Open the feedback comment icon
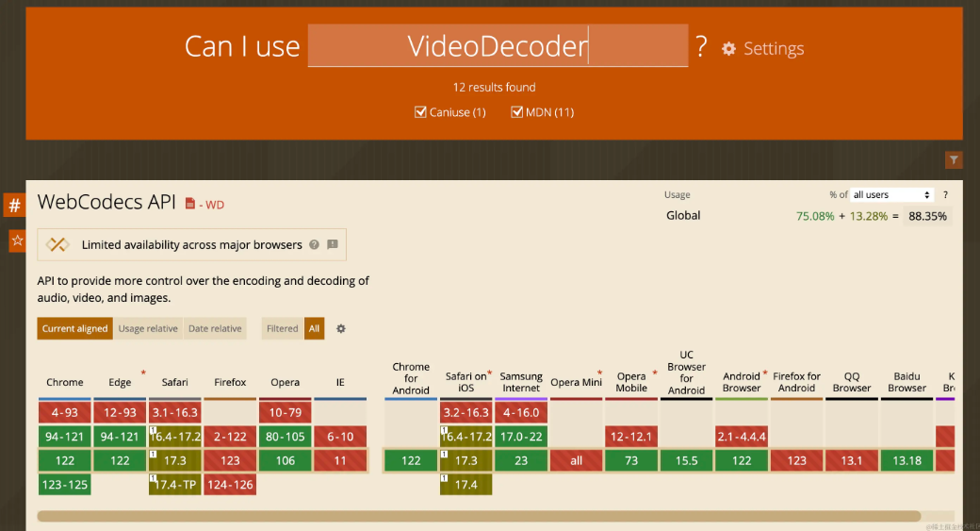980x531 pixels. [x=333, y=244]
